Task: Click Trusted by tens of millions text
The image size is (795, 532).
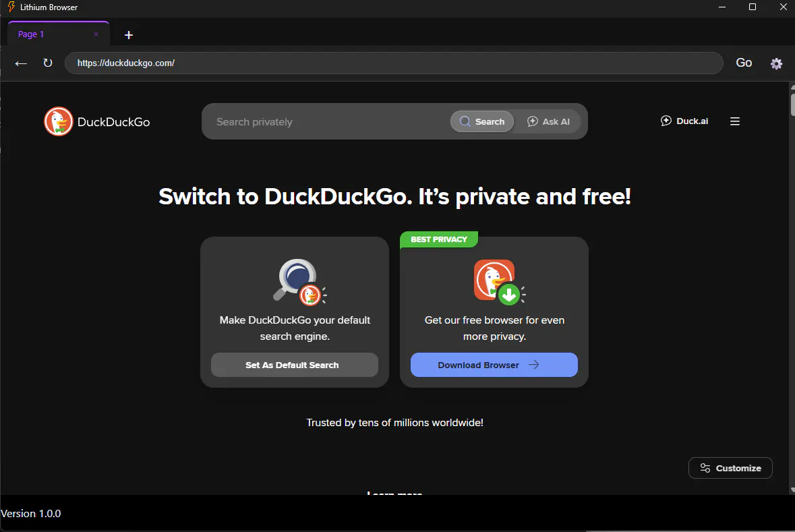Action: (394, 423)
